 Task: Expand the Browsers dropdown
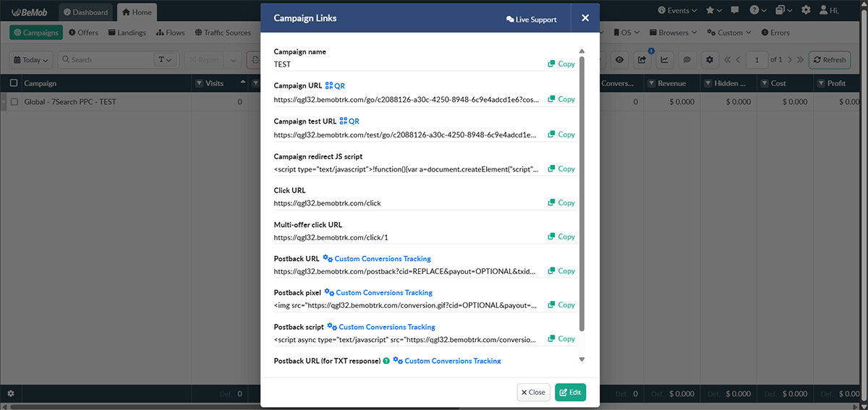[673, 33]
